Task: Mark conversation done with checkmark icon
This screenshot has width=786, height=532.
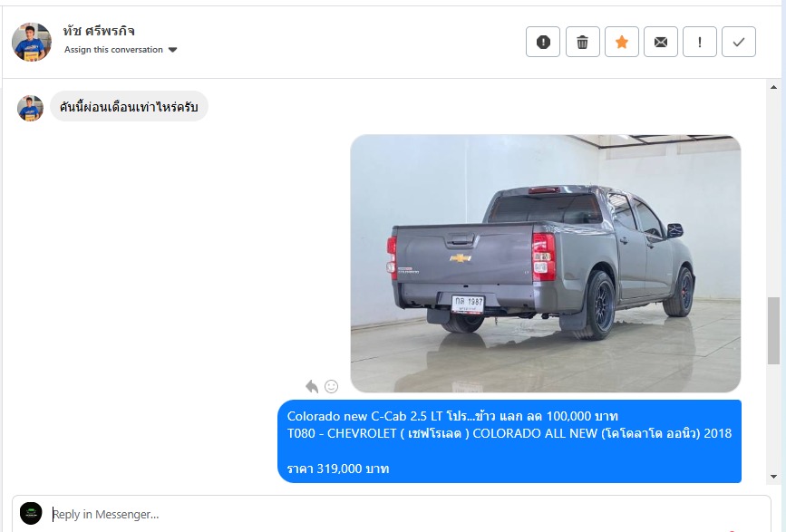Action: (x=739, y=42)
